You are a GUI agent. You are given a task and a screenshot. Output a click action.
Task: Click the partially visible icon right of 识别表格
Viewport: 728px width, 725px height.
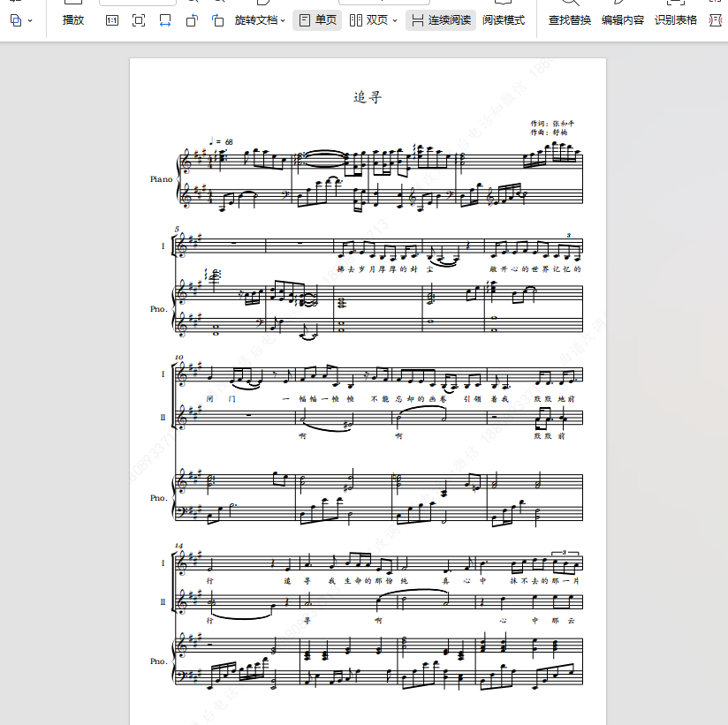pos(717,20)
